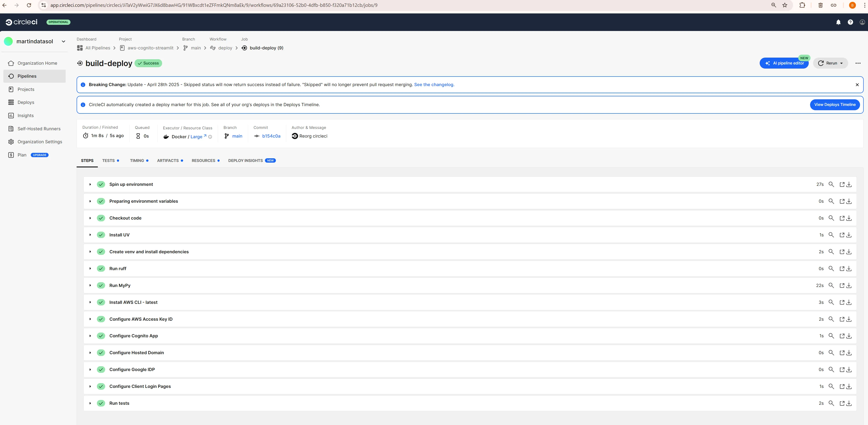Click the aws-cognito-streamlit project breadcrumb
This screenshot has width=868, height=425.
coord(150,48)
